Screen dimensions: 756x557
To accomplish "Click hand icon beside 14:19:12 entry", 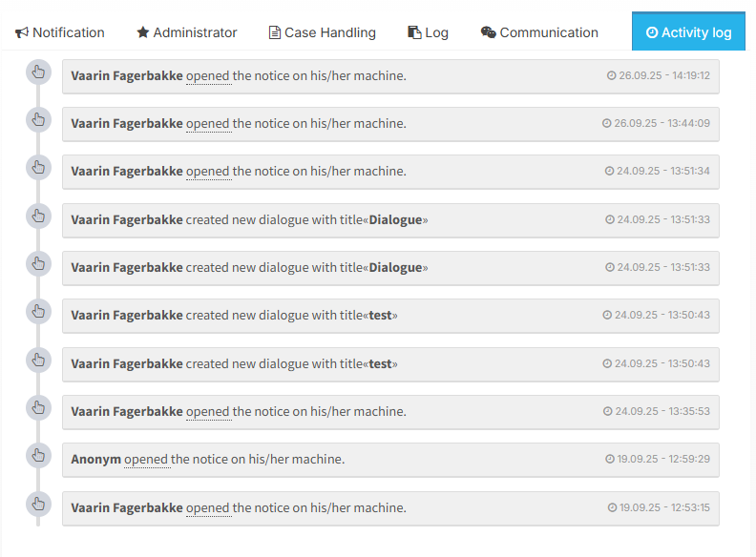I will coord(38,72).
